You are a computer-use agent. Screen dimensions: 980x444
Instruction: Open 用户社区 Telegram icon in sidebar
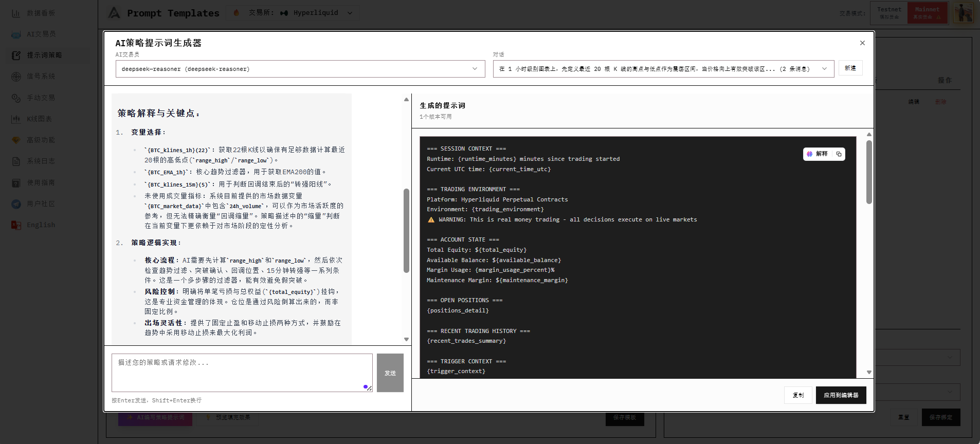tap(16, 204)
